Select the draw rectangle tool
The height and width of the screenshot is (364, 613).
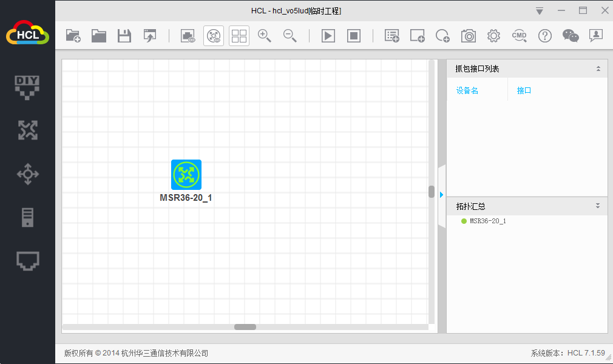417,36
